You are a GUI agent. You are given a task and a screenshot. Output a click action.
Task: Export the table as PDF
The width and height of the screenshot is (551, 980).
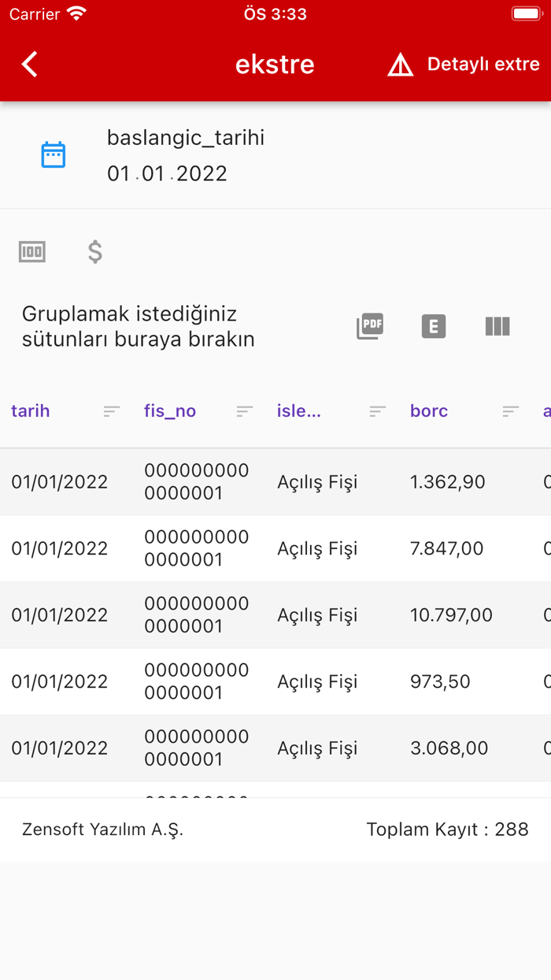370,326
